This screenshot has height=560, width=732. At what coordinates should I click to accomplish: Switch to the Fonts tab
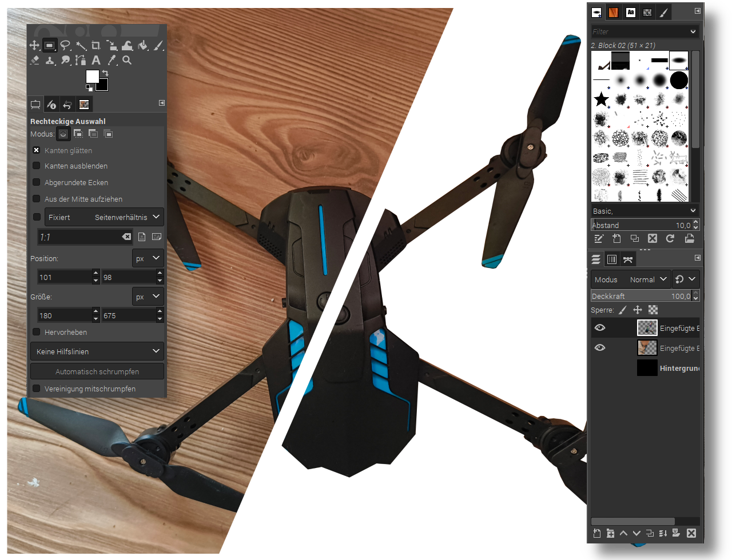pyautogui.click(x=631, y=13)
